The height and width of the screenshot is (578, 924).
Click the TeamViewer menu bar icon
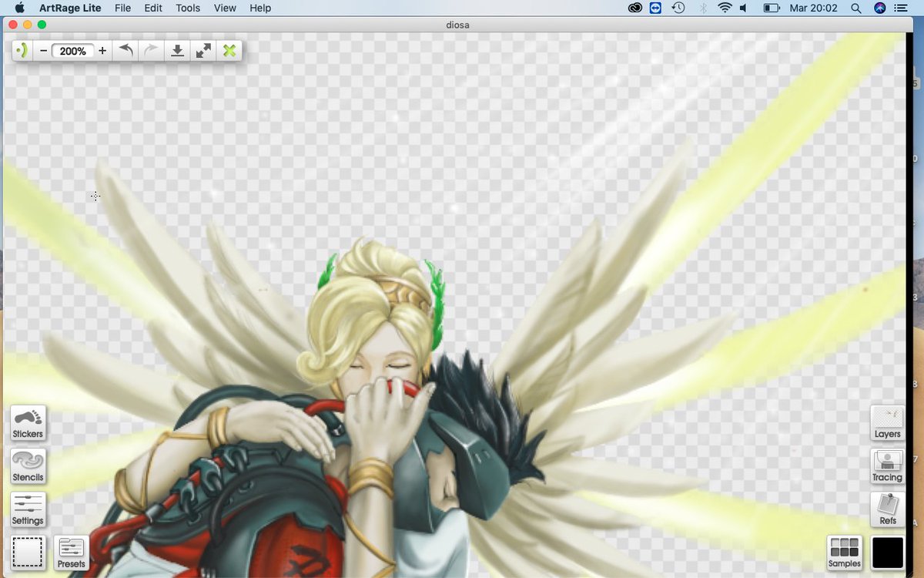click(656, 8)
